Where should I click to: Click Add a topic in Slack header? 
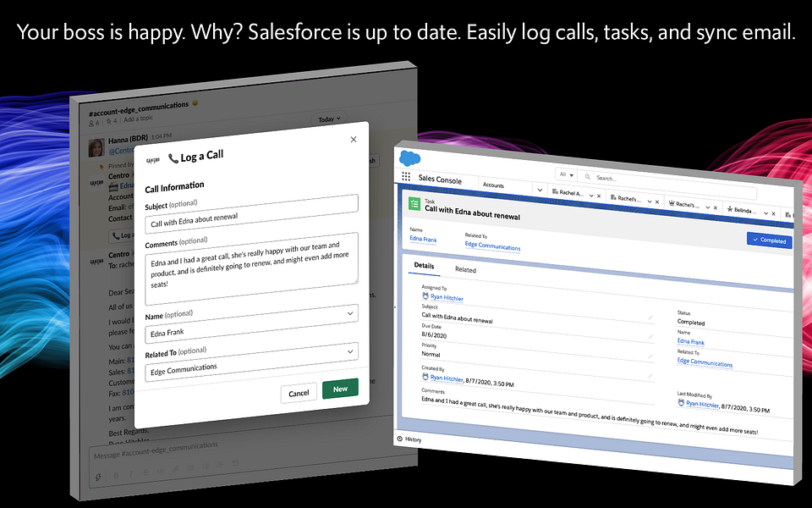tap(138, 119)
